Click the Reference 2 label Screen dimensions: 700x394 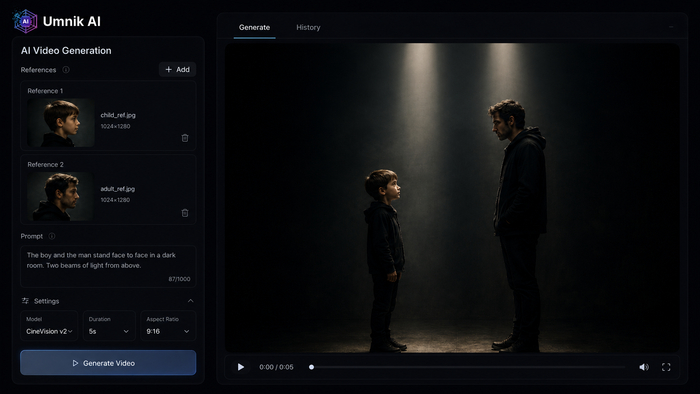tap(46, 165)
